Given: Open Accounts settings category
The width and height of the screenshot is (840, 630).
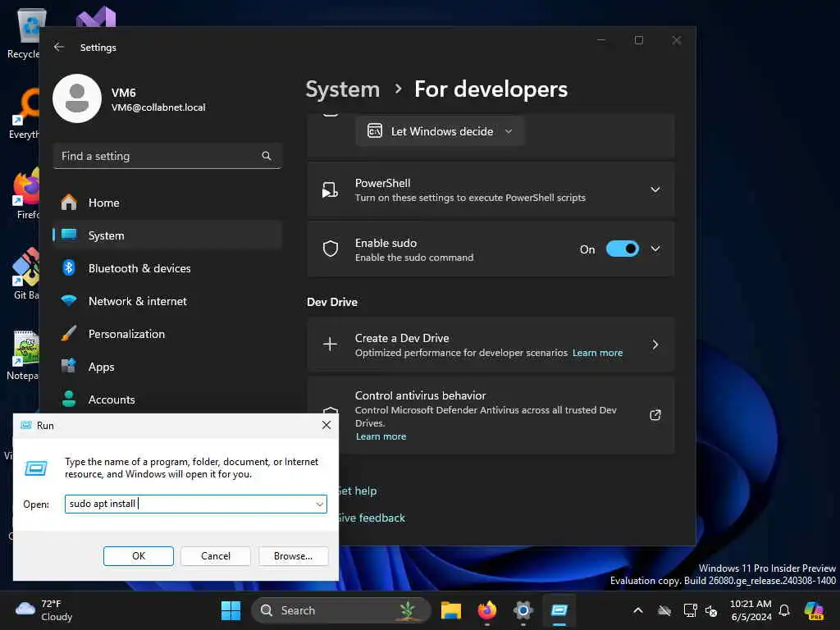Looking at the screenshot, I should pyautogui.click(x=167, y=399).
